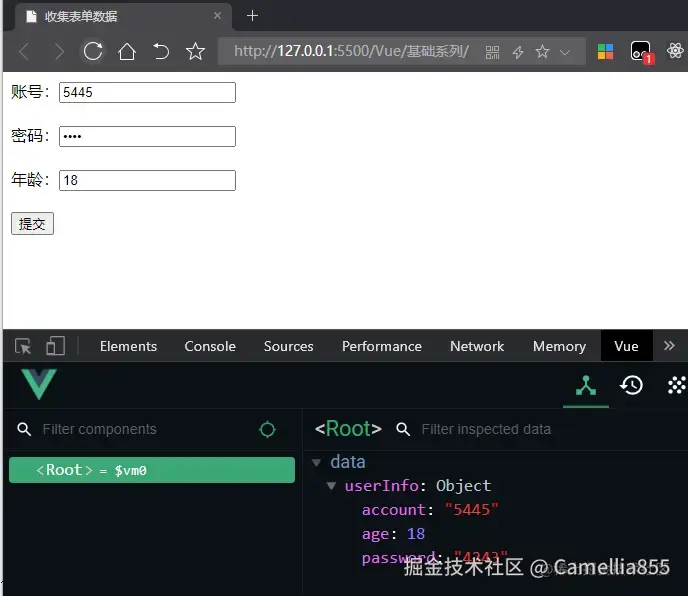
Task: Select the <Root> = $vm0 component
Action: tap(152, 470)
